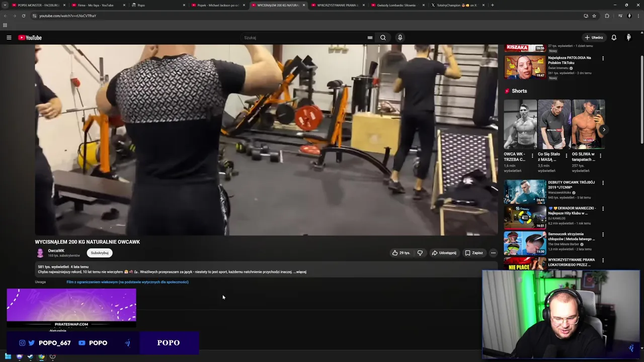The height and width of the screenshot is (362, 644).
Task: Dislike the video with thumbs down
Action: (420, 253)
